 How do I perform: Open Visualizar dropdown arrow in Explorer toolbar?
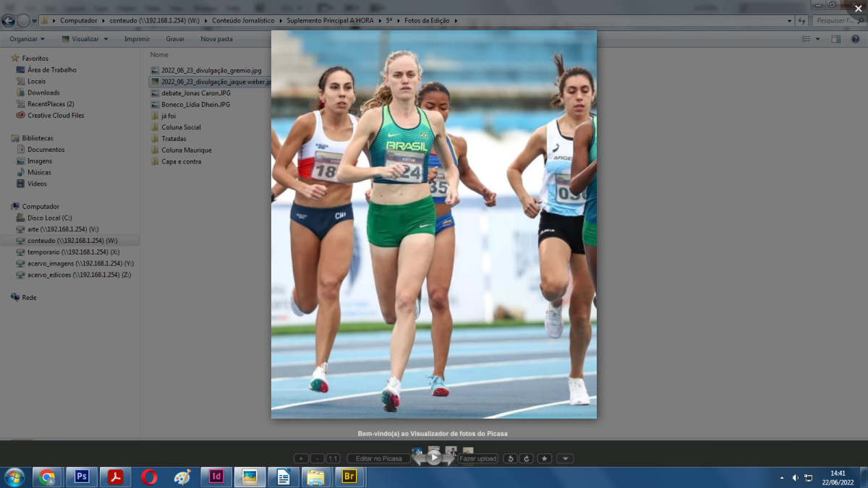[106, 39]
